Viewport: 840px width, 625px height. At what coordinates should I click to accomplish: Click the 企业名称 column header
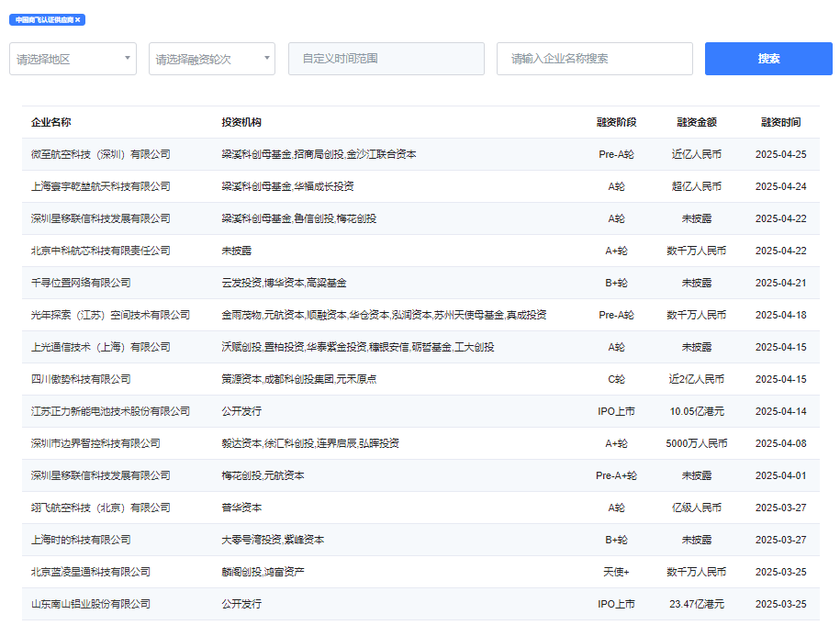(51, 122)
